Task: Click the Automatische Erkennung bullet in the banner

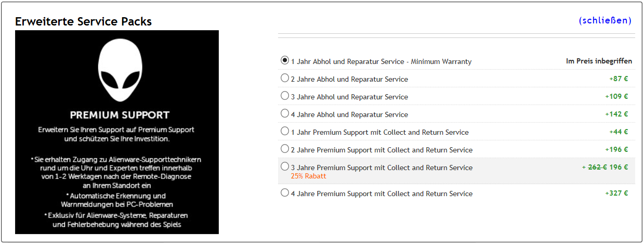Action: coord(117,200)
